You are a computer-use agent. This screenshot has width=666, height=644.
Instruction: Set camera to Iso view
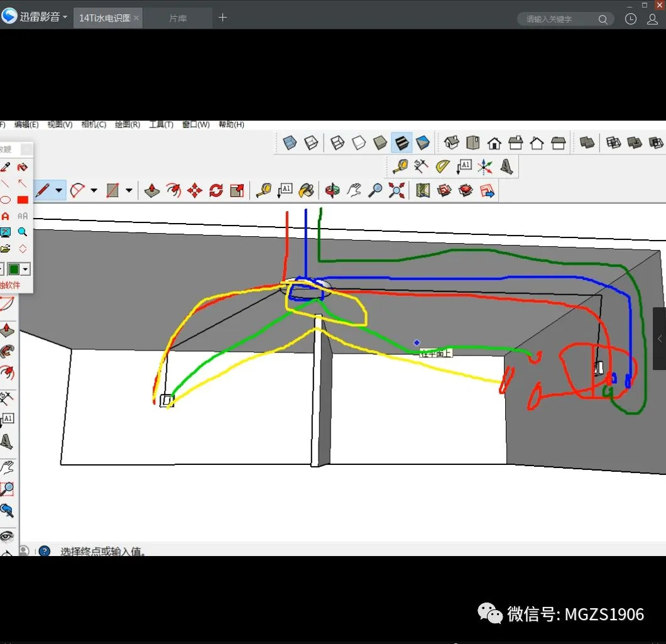pyautogui.click(x=452, y=143)
